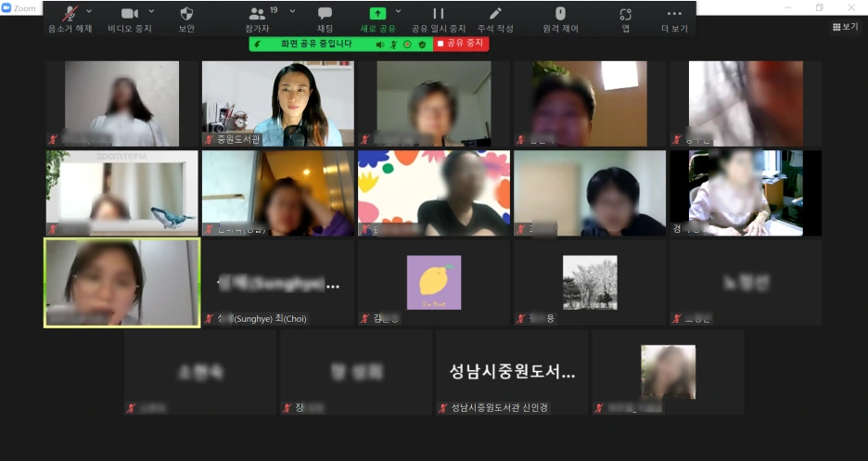Screen dimensions: 868x461
Task: Click the Zoom logo in title bar
Action: (6, 7)
